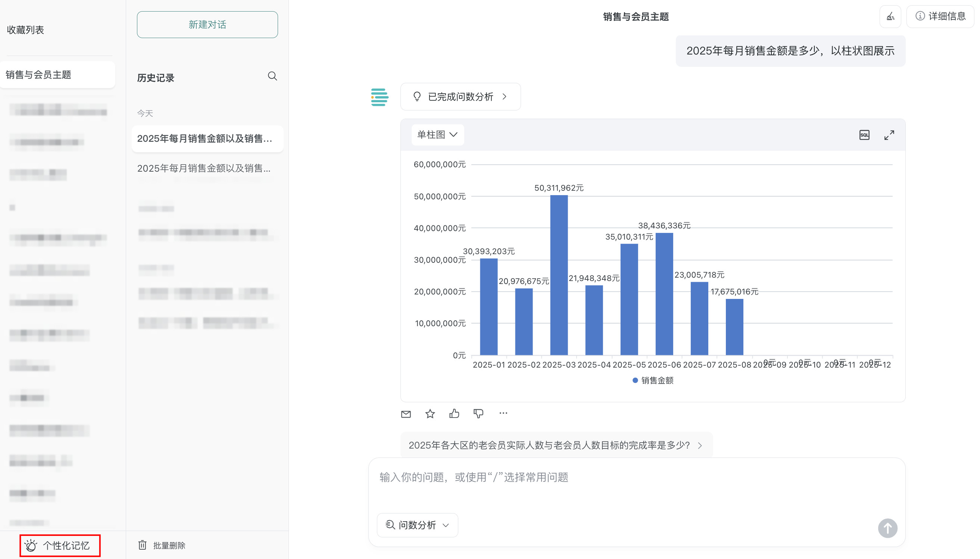Screen dimensions: 980x559
Task: Click the email share icon
Action: tap(406, 414)
